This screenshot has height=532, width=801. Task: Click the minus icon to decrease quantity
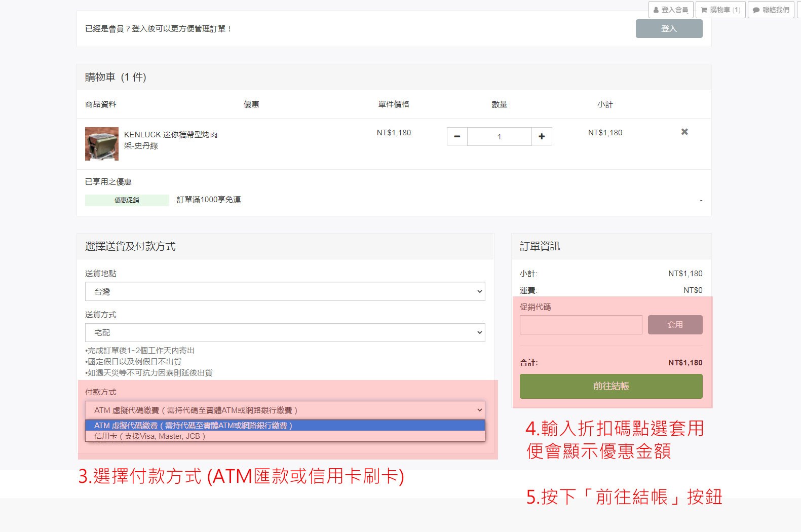457,136
